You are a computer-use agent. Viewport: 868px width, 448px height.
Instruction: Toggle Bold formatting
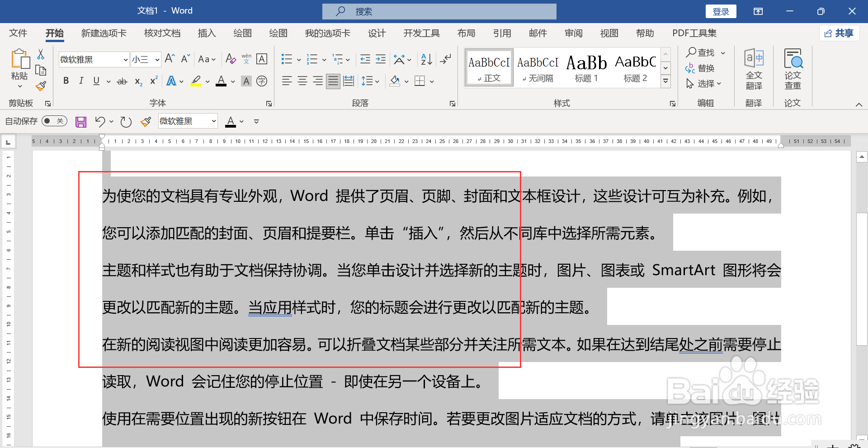click(x=66, y=81)
